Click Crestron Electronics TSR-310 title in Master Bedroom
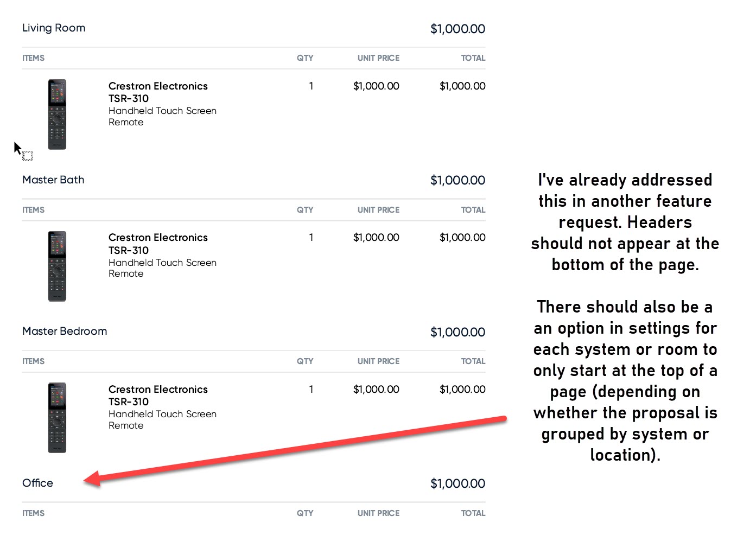This screenshot has width=756, height=548. [158, 396]
